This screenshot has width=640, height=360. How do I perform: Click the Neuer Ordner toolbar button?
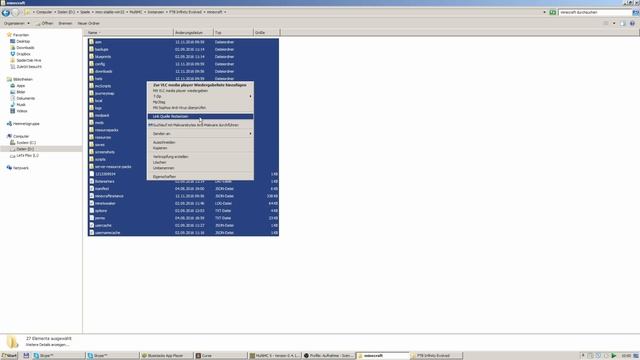tap(89, 23)
